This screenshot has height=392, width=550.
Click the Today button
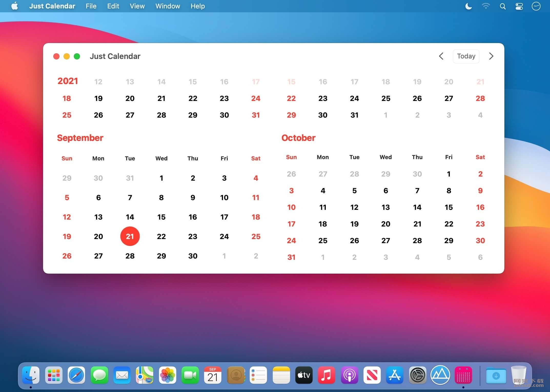[466, 56]
